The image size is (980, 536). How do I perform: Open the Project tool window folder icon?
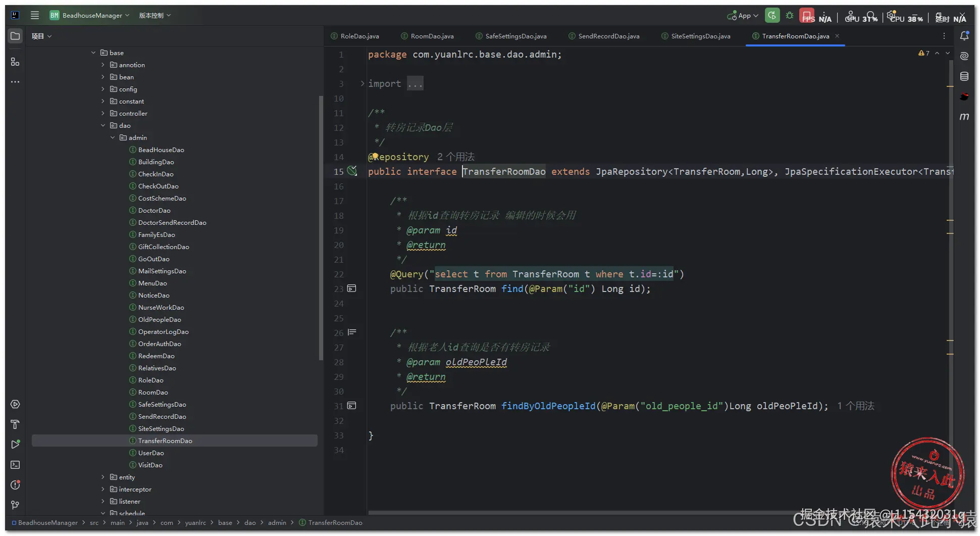15,36
